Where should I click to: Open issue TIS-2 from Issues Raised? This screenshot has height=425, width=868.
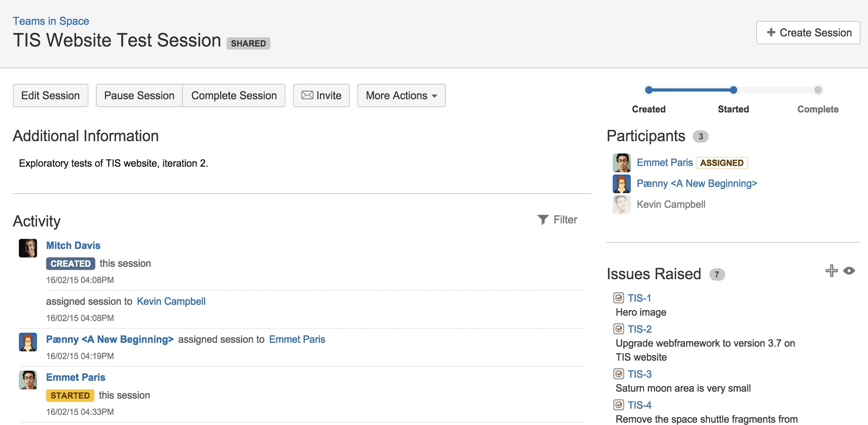click(639, 329)
